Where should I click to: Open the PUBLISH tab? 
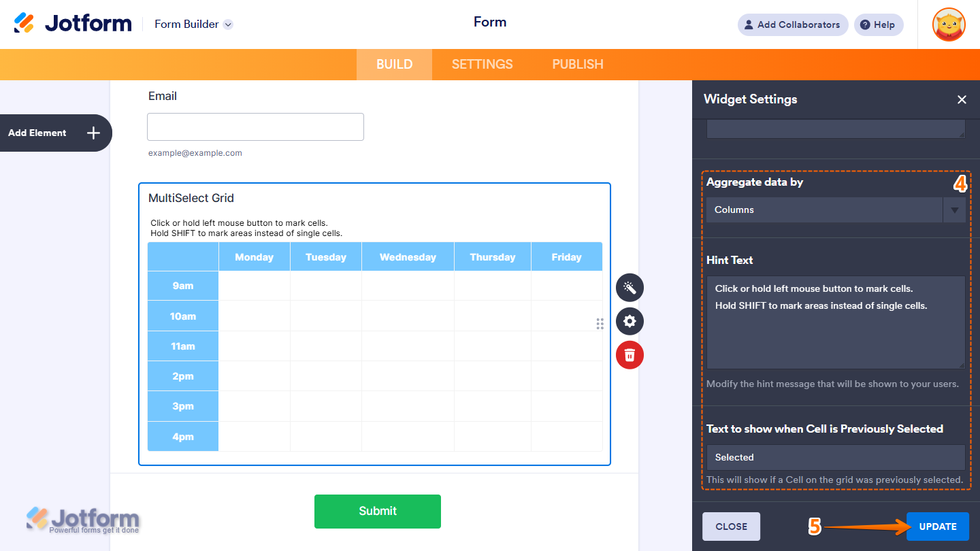tap(577, 64)
